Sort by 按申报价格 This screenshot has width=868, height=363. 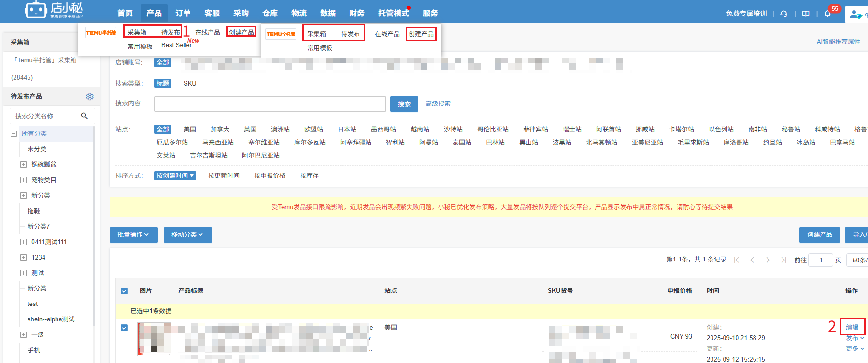(270, 175)
